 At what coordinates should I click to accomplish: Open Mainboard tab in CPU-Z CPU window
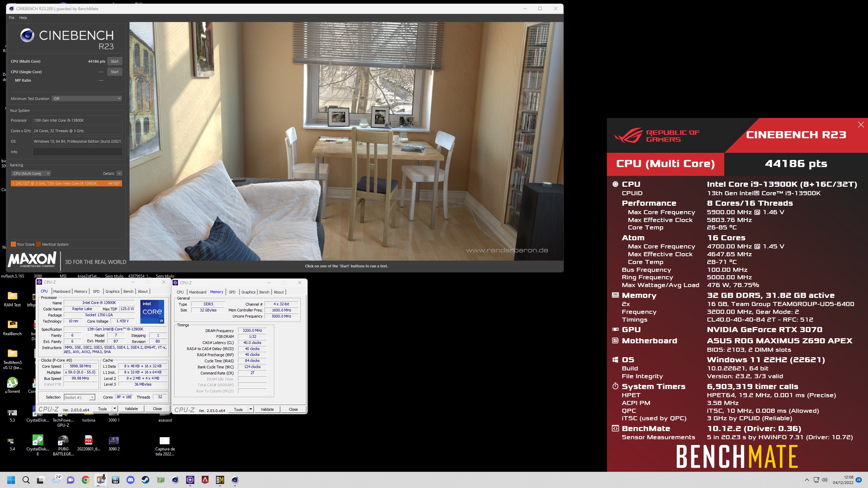(x=62, y=291)
